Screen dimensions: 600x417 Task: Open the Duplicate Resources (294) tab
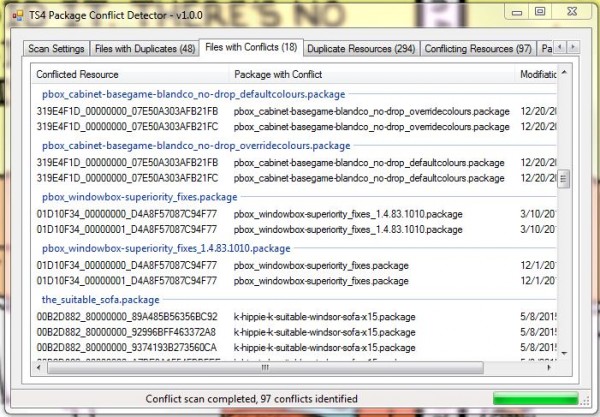[x=360, y=48]
